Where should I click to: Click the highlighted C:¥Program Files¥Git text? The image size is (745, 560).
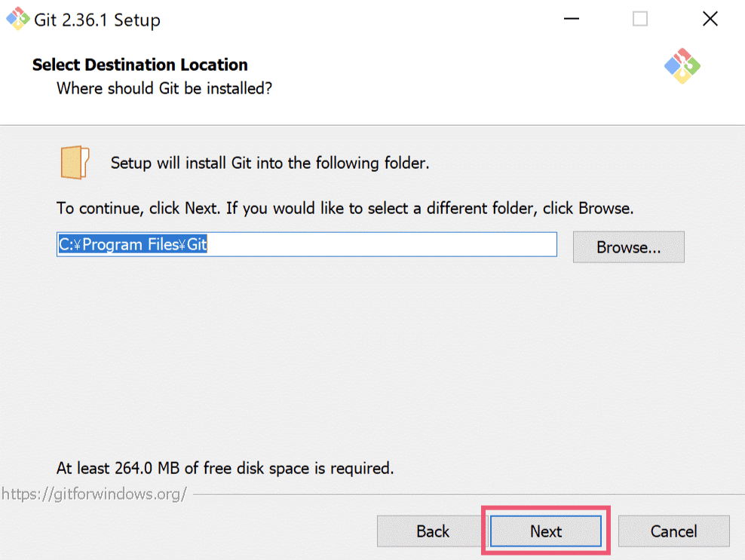click(x=133, y=245)
